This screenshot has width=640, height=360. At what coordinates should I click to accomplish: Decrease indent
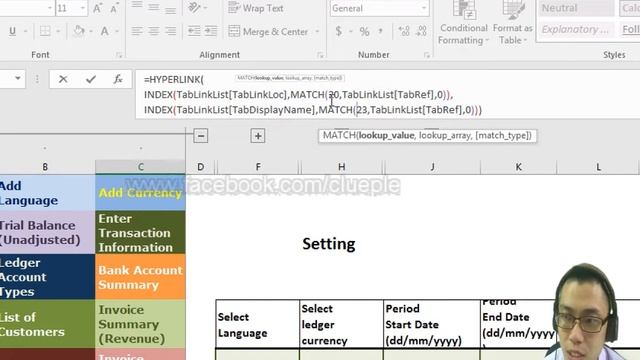tap(194, 31)
